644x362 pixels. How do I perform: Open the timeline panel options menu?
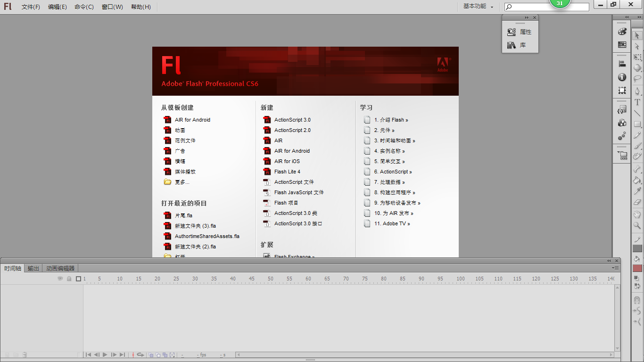pos(615,268)
